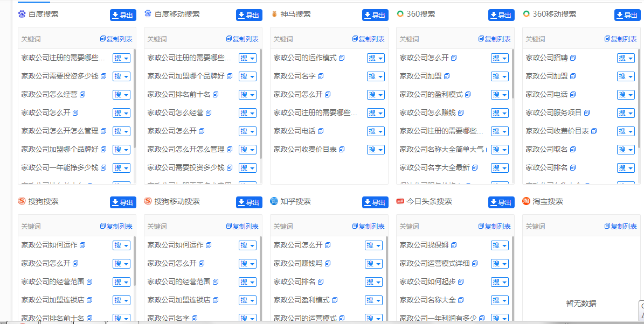Click 复制列表 in the 知乎搜索 panel

[x=369, y=227]
